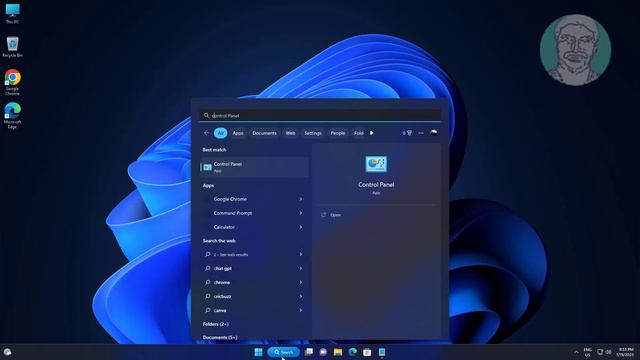
Task: Expand Command Prompt result chevron
Action: (x=301, y=213)
